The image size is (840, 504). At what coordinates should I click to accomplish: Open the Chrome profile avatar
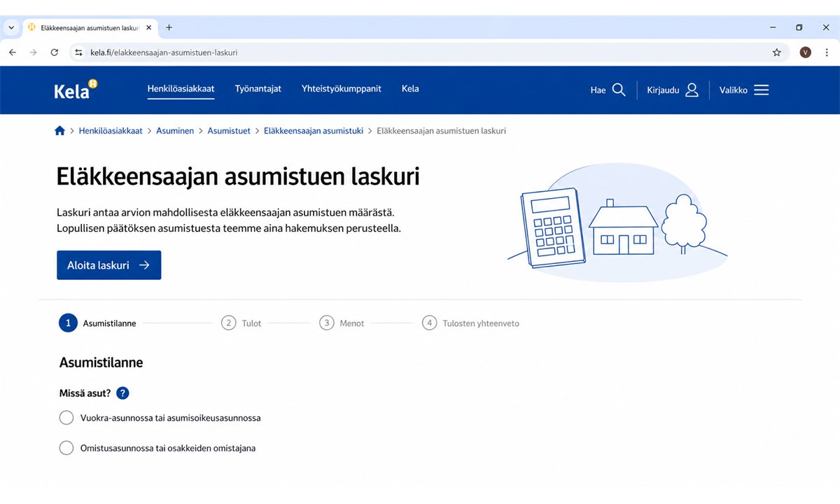click(x=806, y=52)
